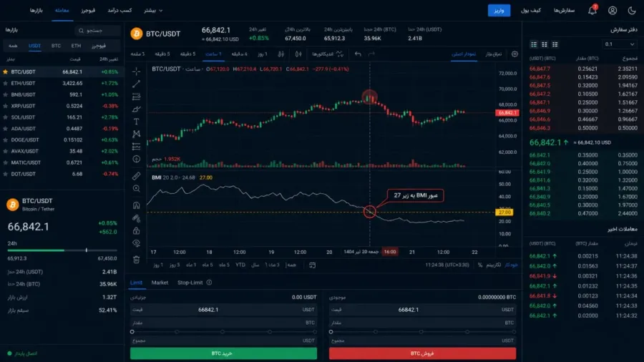
Task: Open the user profile icon
Action: pyautogui.click(x=613, y=10)
